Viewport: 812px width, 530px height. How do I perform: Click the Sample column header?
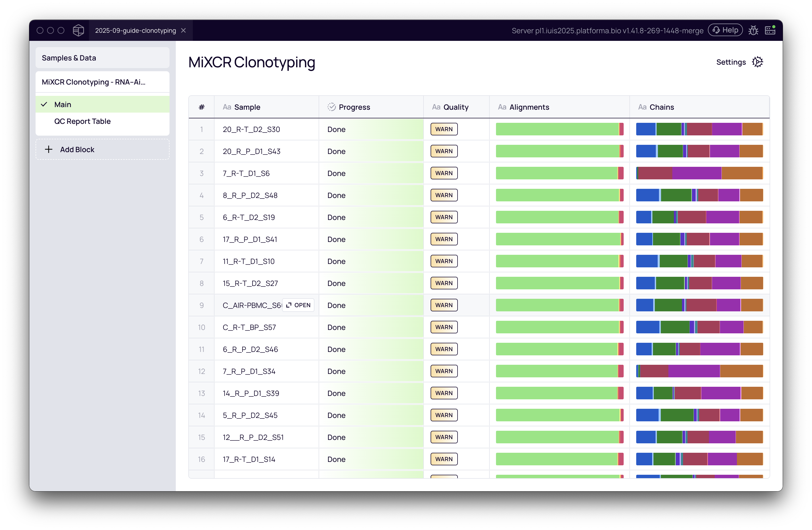coord(247,107)
